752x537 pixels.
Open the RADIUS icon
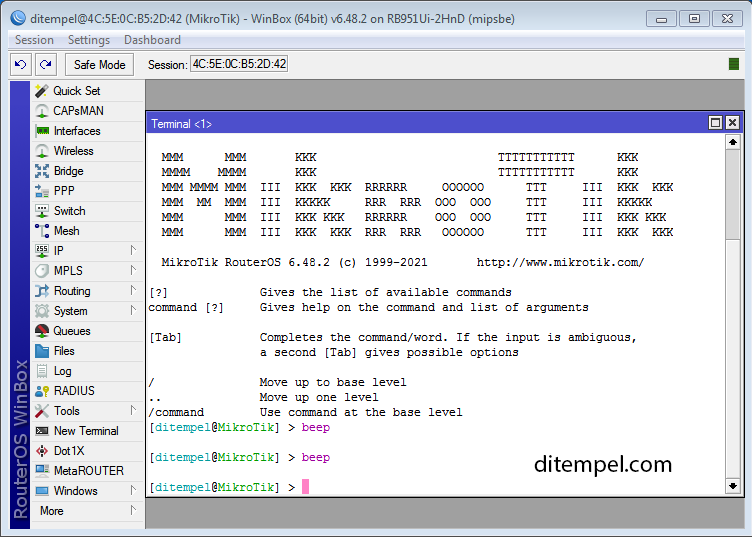[42, 391]
